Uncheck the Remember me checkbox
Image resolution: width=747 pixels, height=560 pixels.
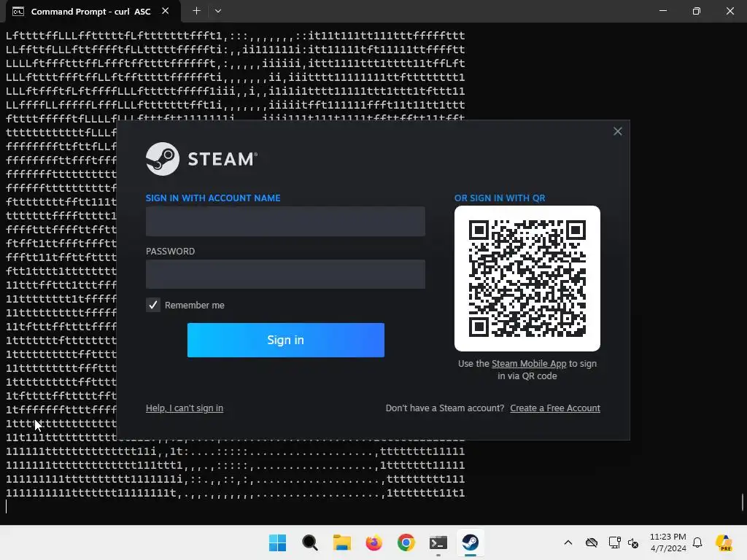[153, 306]
